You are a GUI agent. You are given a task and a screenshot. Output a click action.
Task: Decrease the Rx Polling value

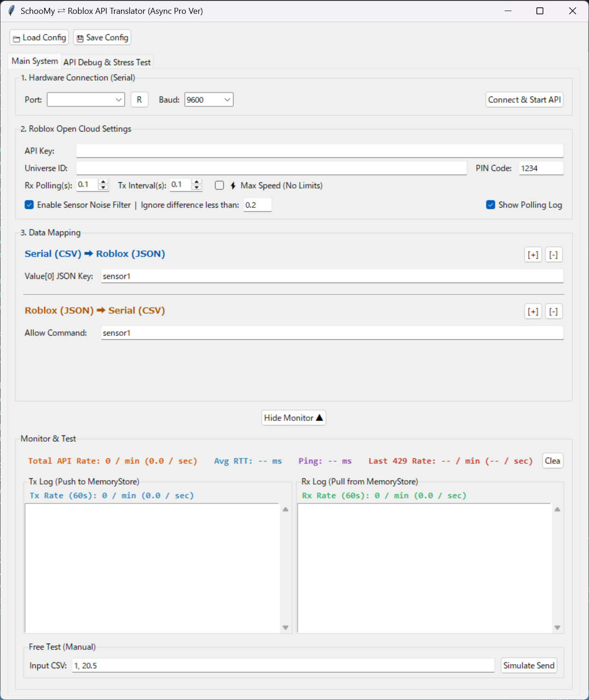point(103,188)
